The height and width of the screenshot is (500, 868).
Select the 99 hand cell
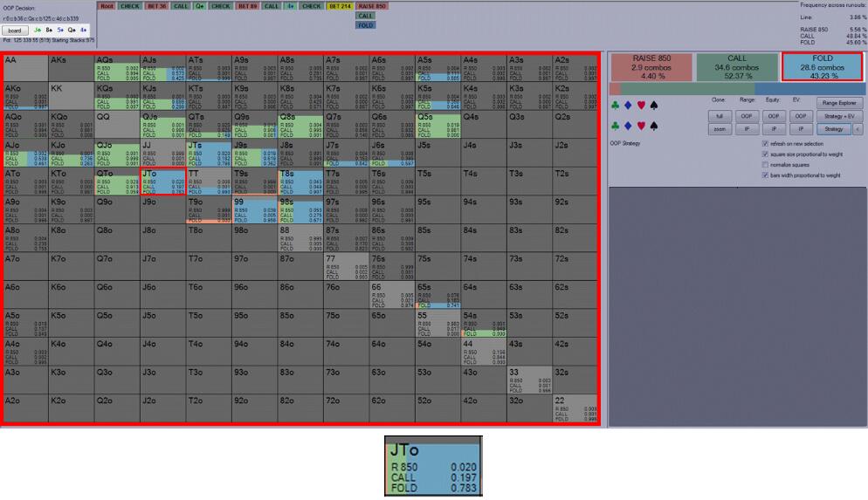click(x=255, y=210)
